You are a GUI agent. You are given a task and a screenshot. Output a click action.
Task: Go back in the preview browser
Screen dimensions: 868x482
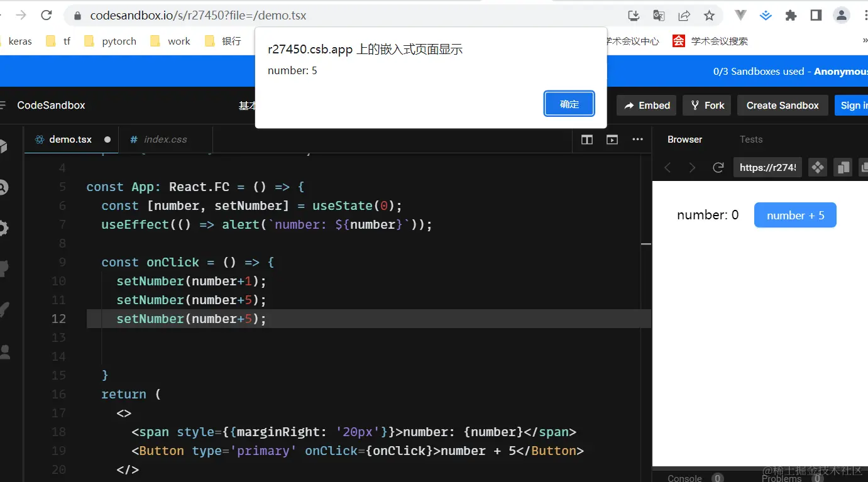click(x=668, y=167)
